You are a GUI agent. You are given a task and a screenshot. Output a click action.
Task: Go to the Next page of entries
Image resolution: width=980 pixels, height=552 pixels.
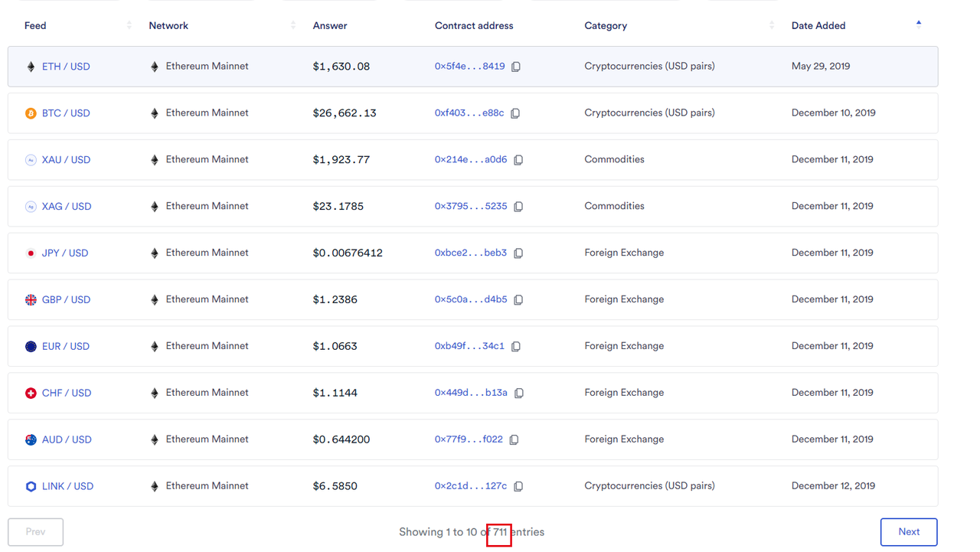(x=908, y=532)
